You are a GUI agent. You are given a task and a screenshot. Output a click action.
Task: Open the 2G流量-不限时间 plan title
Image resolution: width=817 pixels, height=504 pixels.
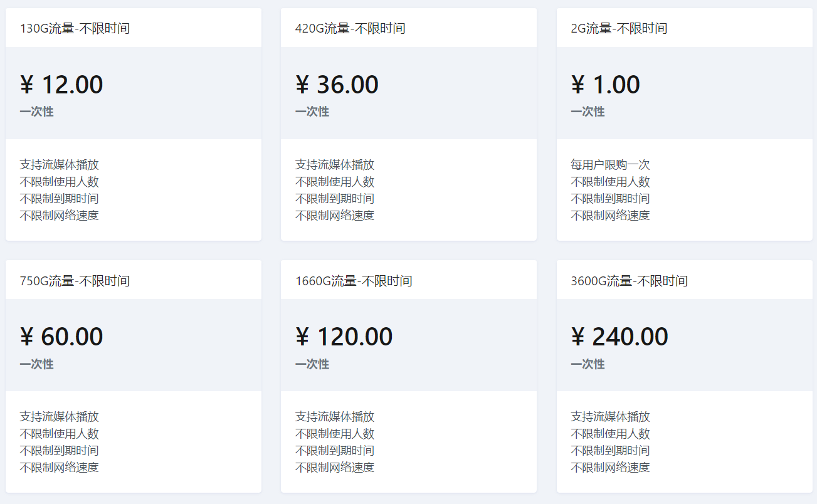click(x=618, y=28)
